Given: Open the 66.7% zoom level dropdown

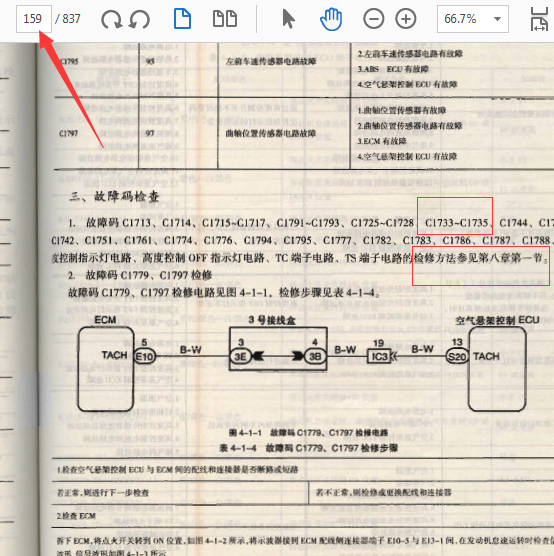Looking at the screenshot, I should point(473,19).
